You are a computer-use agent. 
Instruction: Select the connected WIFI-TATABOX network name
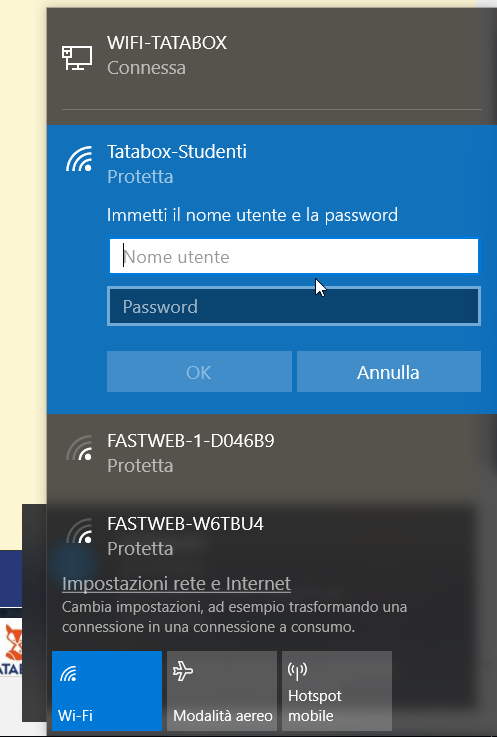[x=167, y=43]
